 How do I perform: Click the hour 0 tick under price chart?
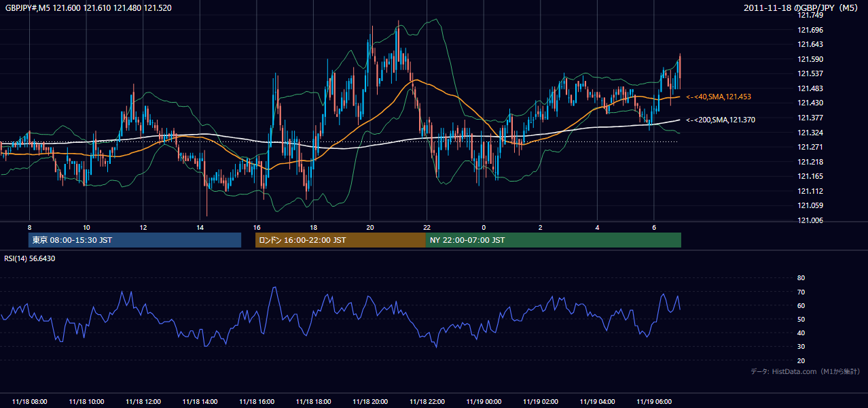click(484, 226)
